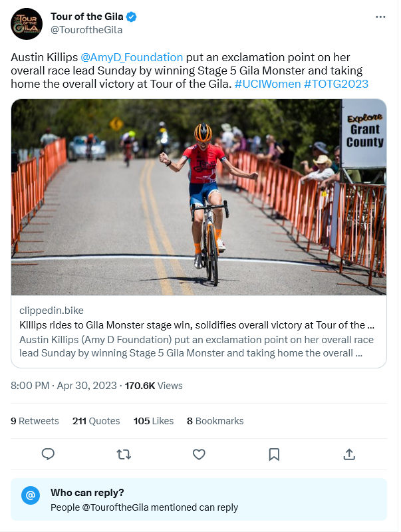Click the @ mention icon in reply notice
The image size is (401, 532).
click(x=30, y=495)
